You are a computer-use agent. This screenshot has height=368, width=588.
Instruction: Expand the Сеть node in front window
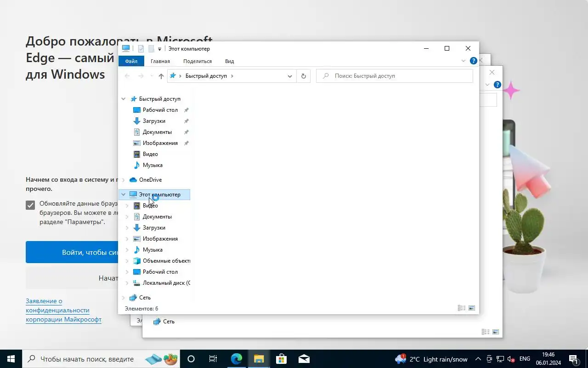(123, 298)
